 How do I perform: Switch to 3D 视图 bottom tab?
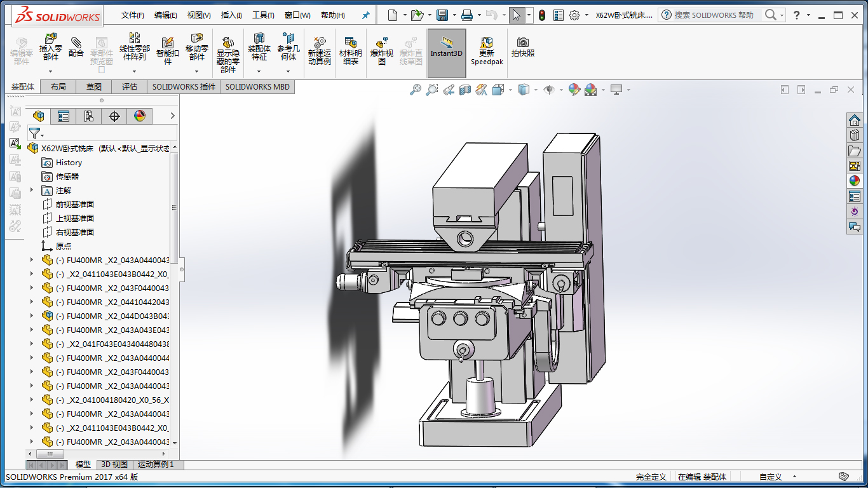pyautogui.click(x=114, y=464)
